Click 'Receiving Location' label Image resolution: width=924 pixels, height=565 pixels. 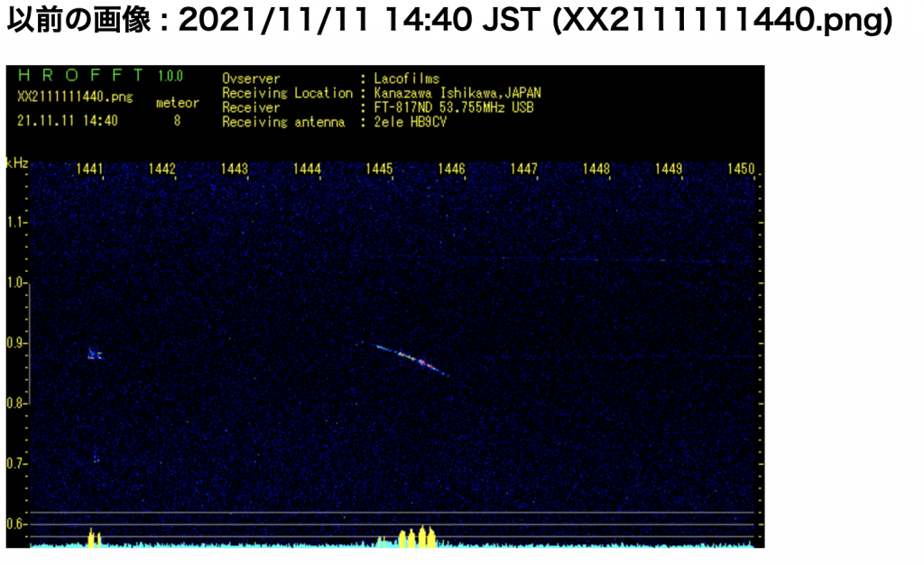pos(287,93)
